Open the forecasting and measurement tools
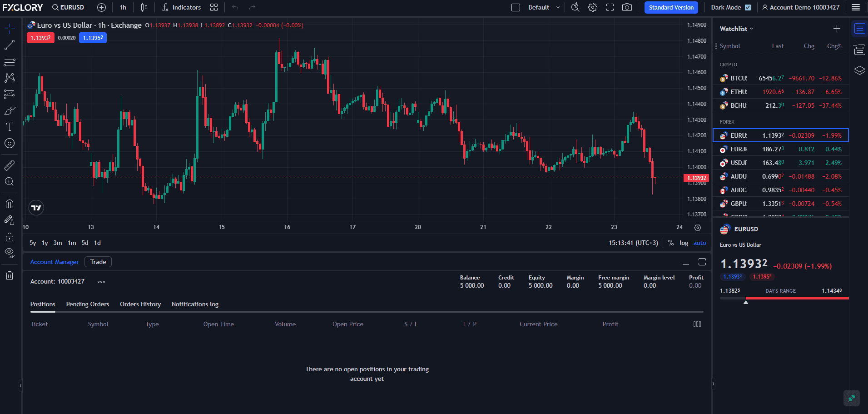This screenshot has width=868, height=414. (10, 94)
